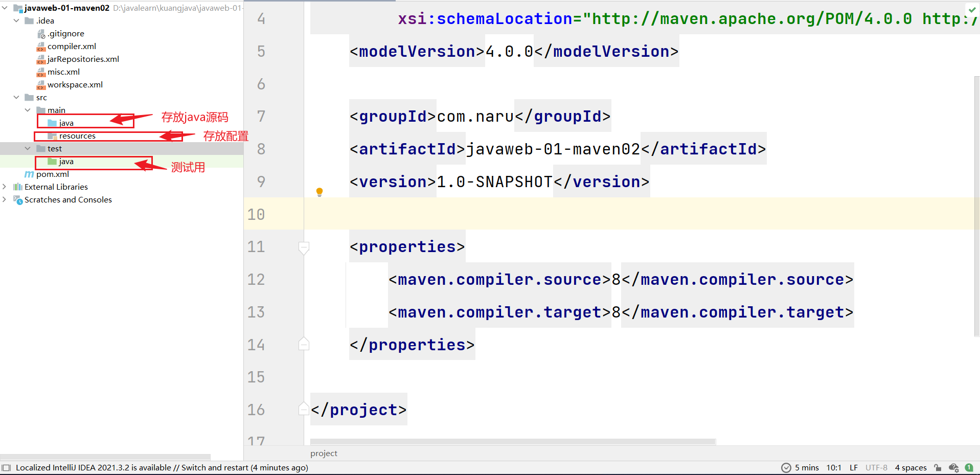The height and width of the screenshot is (475, 980).
Task: Click '4.0.0' in the modelVersion line
Action: tap(509, 52)
